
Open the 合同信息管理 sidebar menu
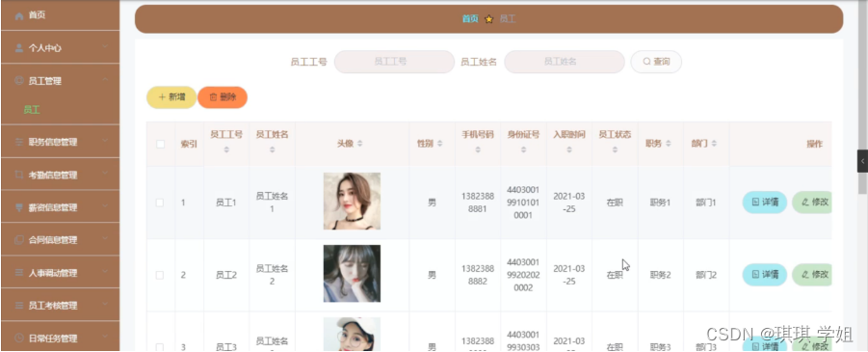point(60,240)
